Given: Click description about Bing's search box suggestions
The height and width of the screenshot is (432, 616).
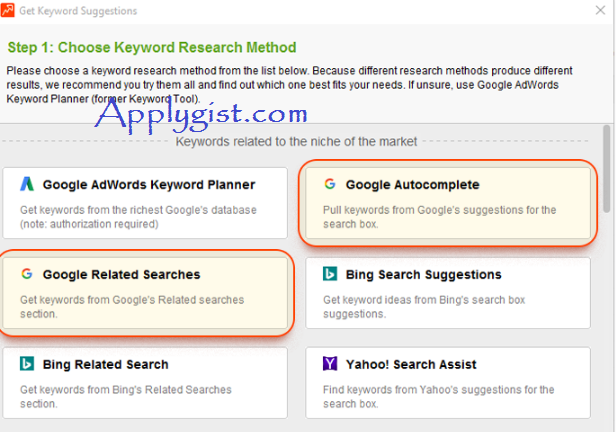Looking at the screenshot, I should pyautogui.click(x=424, y=307).
